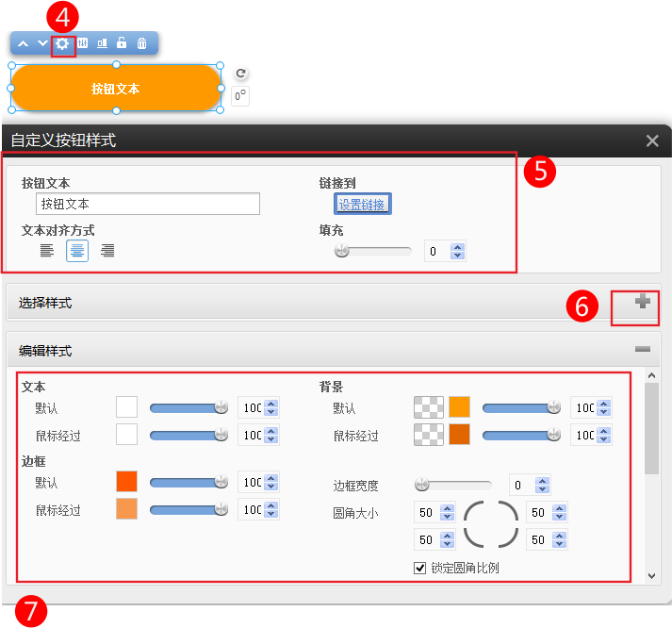
Task: Toggle the 锁定圆角比例 checkbox
Action: 420,568
